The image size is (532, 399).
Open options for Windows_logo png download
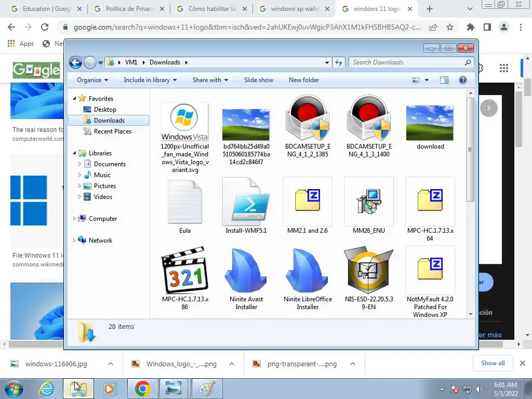click(232, 364)
